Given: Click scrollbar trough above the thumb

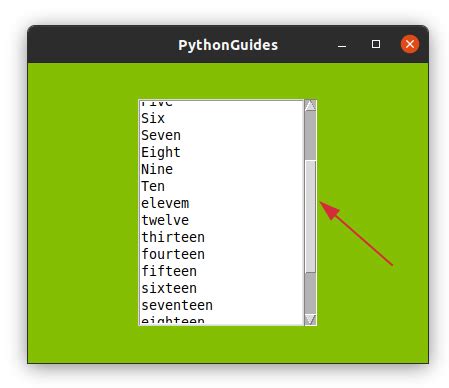Looking at the screenshot, I should (x=310, y=136).
